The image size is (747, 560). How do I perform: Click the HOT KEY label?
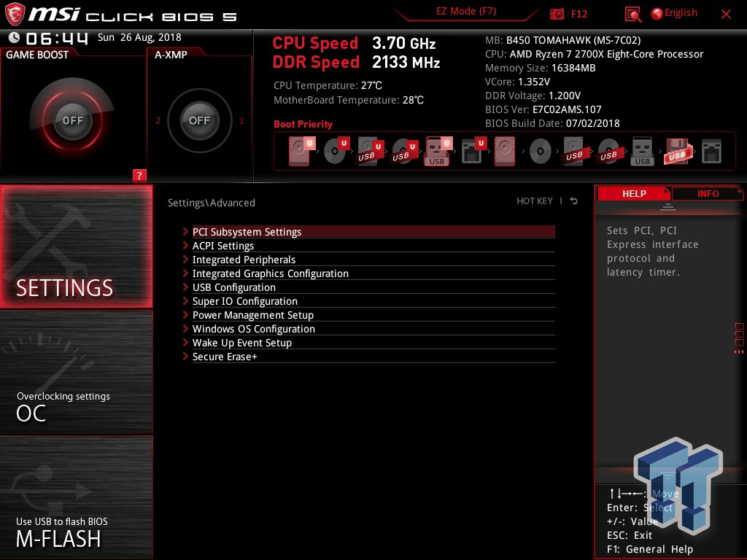click(x=535, y=201)
